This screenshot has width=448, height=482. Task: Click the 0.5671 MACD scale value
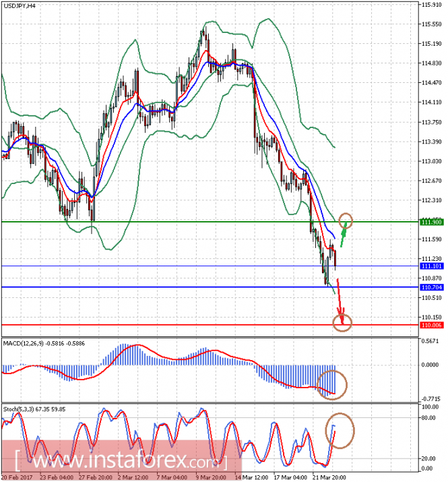429,342
